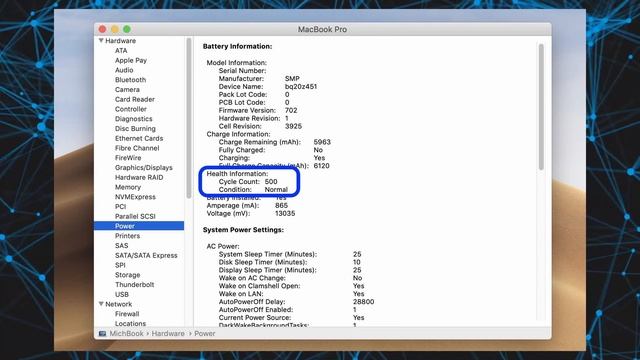Select Firewall under Network
Screen dimensions: 640x360
[x=127, y=314]
